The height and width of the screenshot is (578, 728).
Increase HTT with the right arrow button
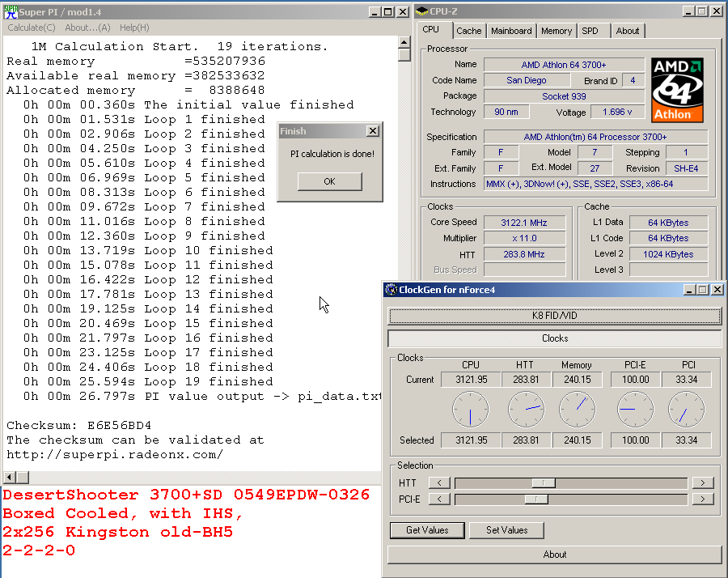pos(702,483)
